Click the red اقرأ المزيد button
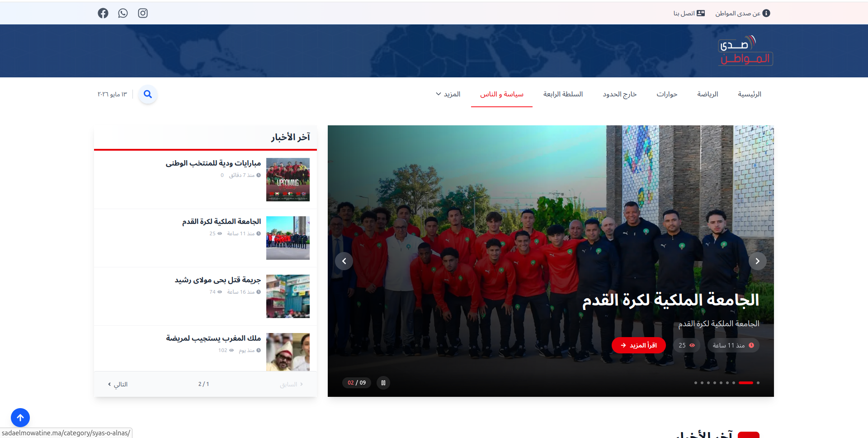868x438 pixels. tap(639, 345)
